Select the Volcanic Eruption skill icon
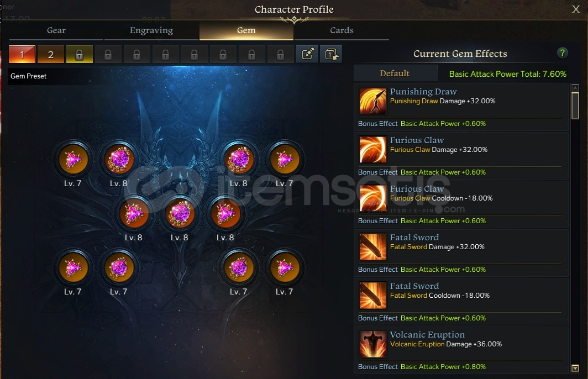The image size is (588, 379). [372, 344]
